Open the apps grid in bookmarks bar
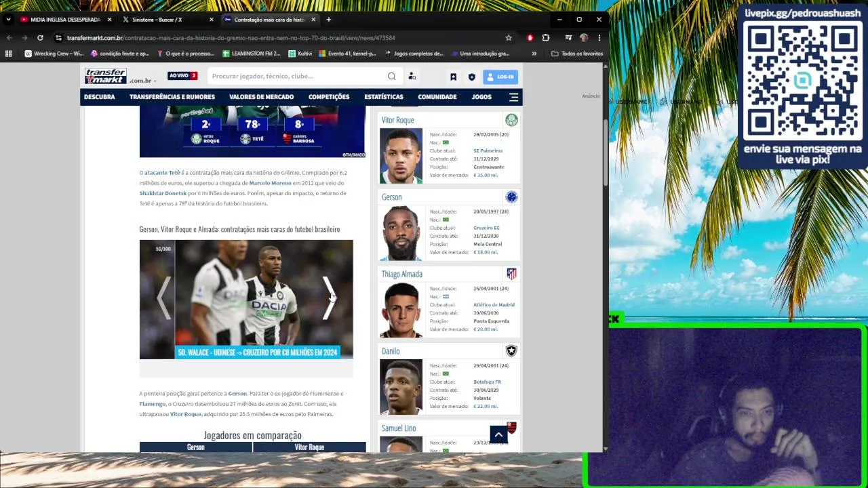This screenshot has height=488, width=868. [x=9, y=54]
